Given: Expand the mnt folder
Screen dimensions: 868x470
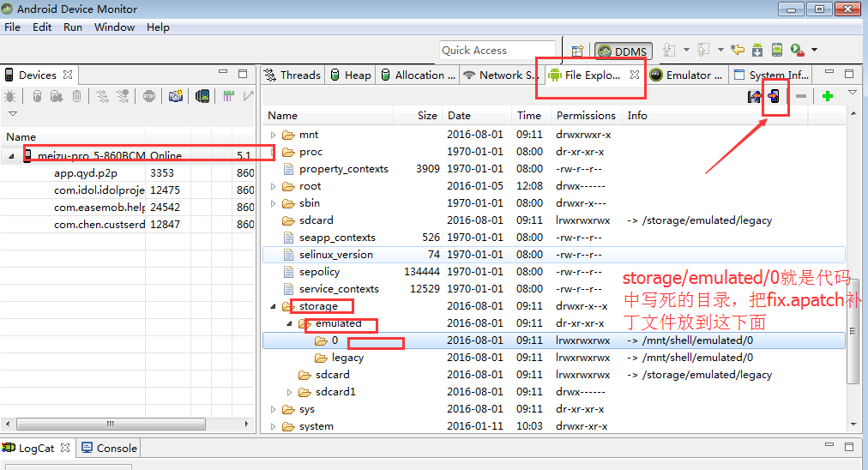Looking at the screenshot, I should (273, 135).
